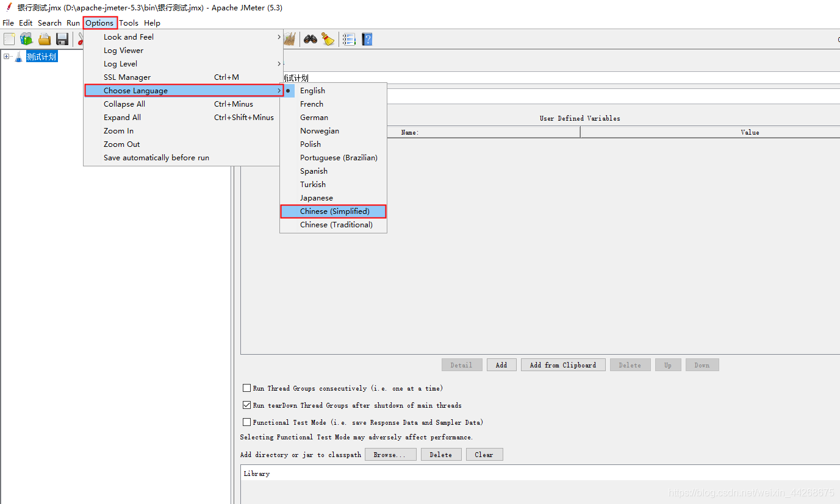Open the Tools menu

(129, 23)
